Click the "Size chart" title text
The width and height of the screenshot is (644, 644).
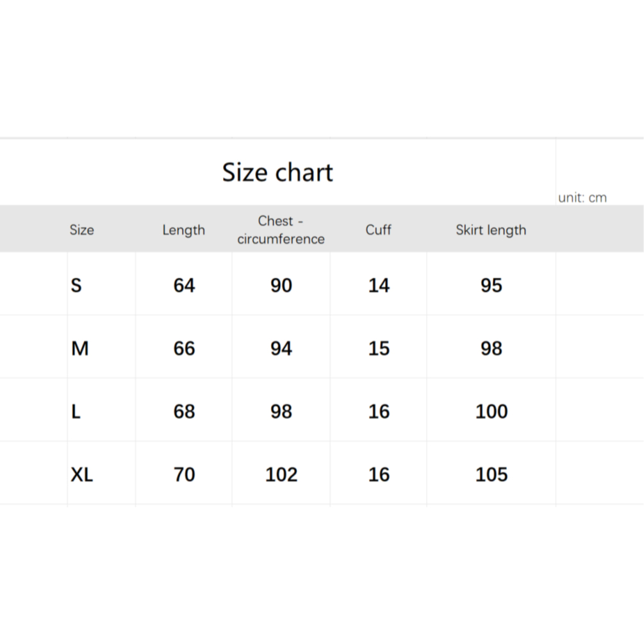(x=277, y=172)
